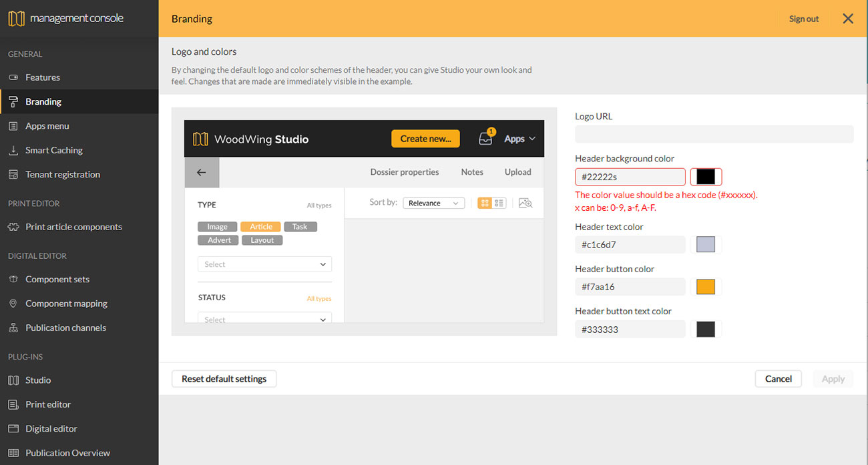
Task: Click All types link beside STATUS
Action: point(319,299)
